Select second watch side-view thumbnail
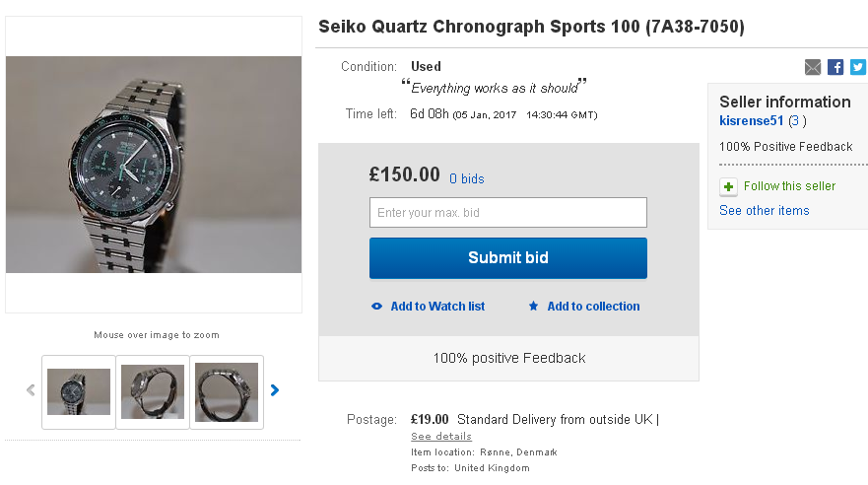The width and height of the screenshot is (868, 485). 153,391
